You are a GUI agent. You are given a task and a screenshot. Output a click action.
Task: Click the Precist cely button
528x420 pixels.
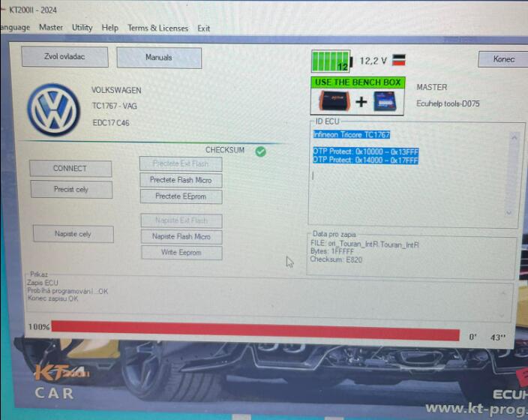[71, 189]
